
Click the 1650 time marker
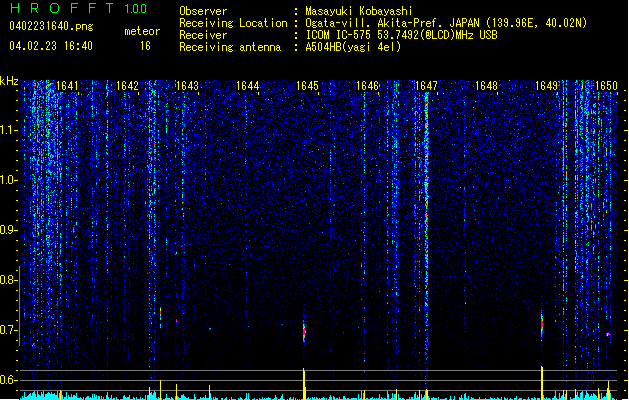pyautogui.click(x=606, y=86)
